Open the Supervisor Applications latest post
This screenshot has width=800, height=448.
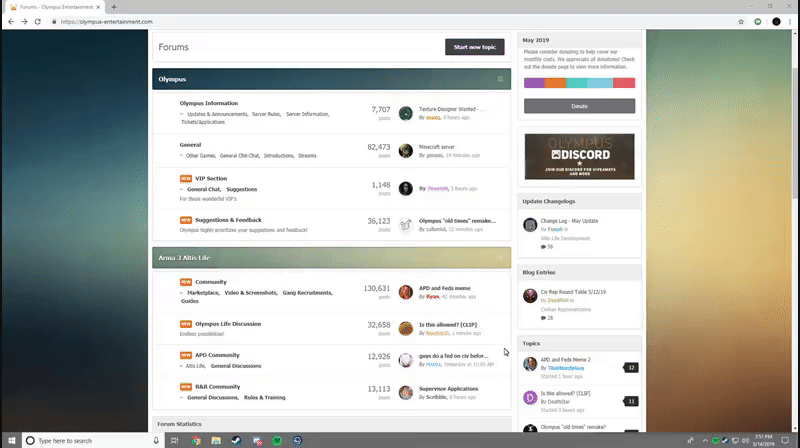point(448,389)
